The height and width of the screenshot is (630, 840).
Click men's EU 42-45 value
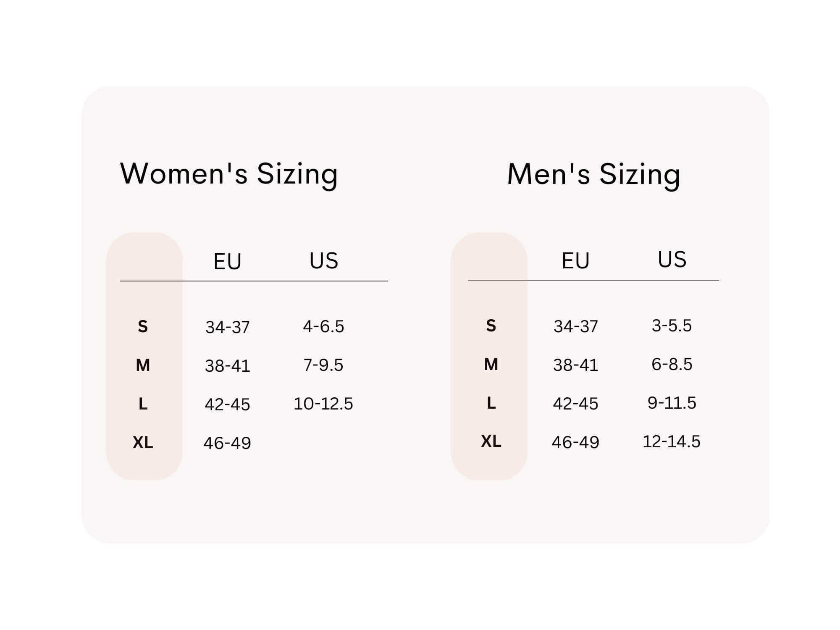click(x=575, y=404)
